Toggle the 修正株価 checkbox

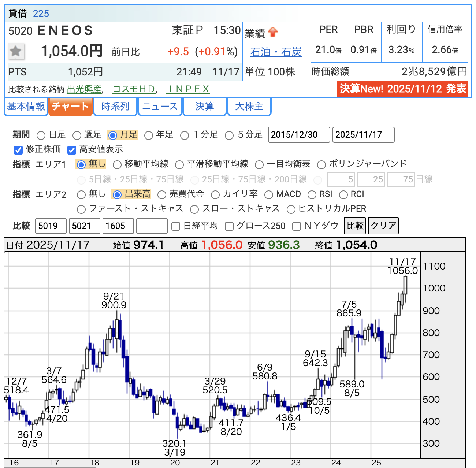click(x=18, y=150)
